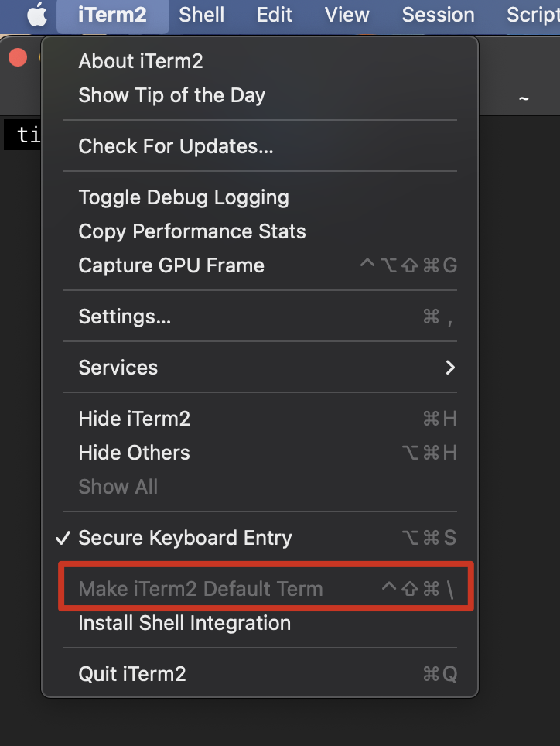Open the Session menu
Screen dimensions: 560x746
pos(438,15)
